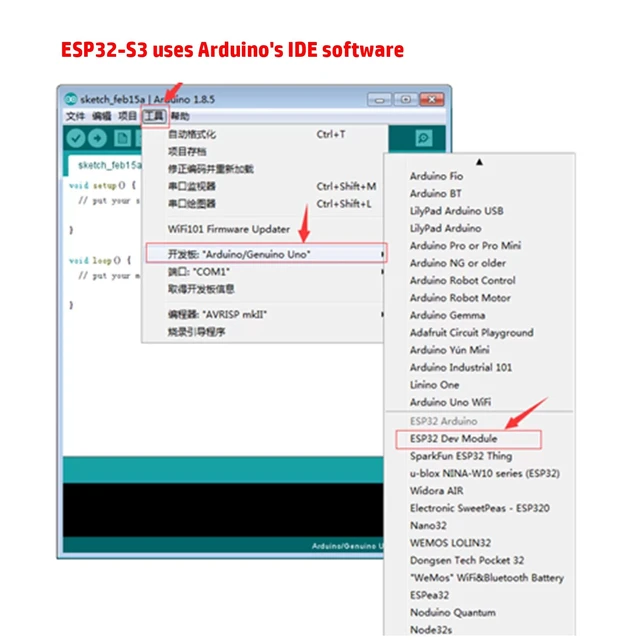Open the 编辑 menu

click(x=101, y=116)
